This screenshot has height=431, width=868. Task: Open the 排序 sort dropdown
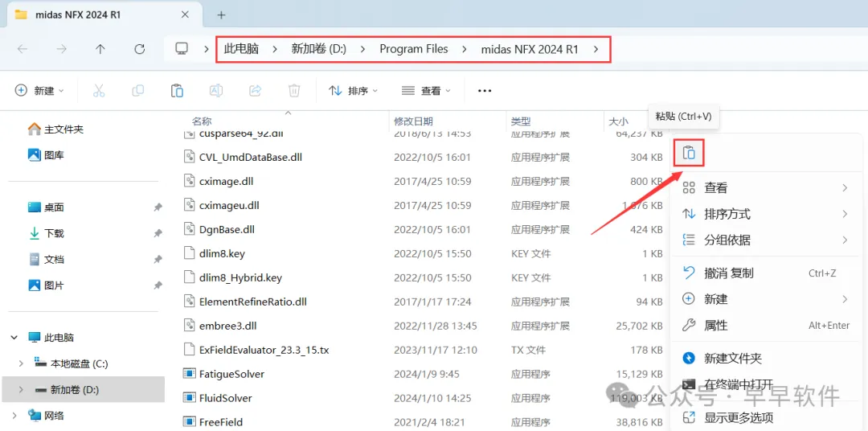[x=353, y=91]
